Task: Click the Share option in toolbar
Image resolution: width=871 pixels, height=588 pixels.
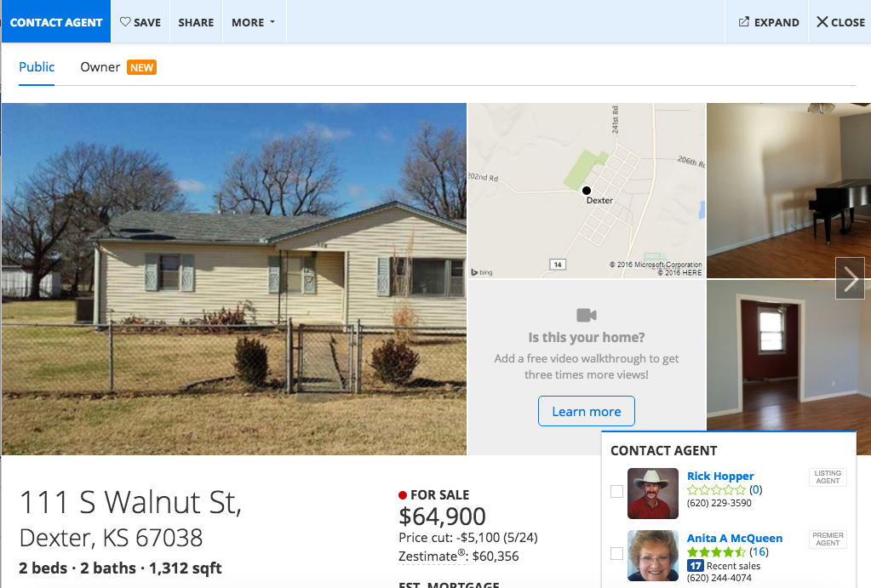Action: pos(196,22)
